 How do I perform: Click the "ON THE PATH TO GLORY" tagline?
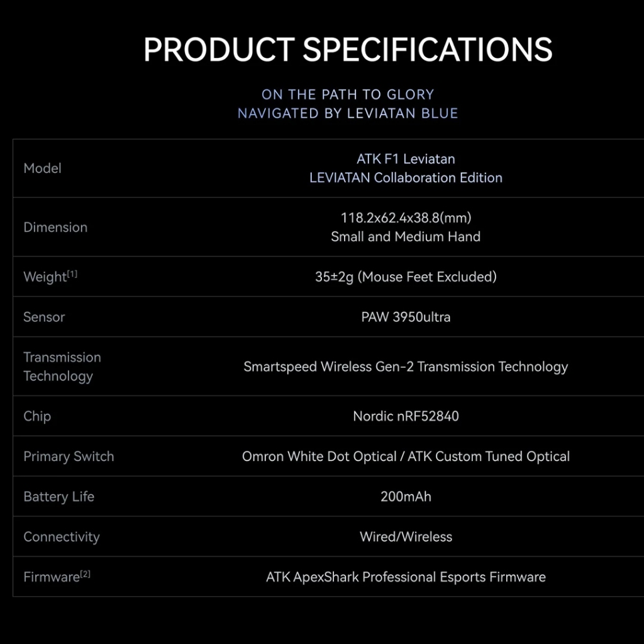point(348,94)
